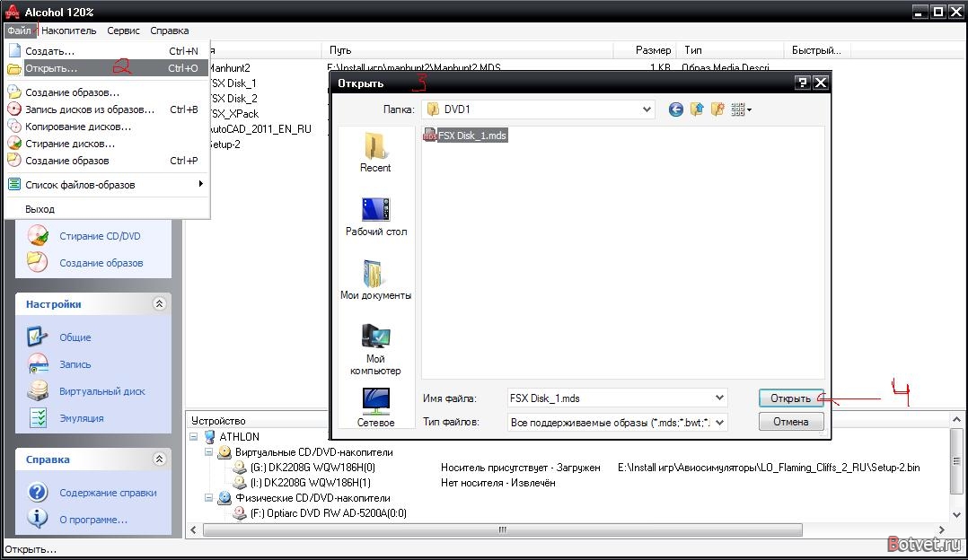Image resolution: width=968 pixels, height=560 pixels.
Task: Select Мой компьютер in the places bar
Action: [x=375, y=349]
